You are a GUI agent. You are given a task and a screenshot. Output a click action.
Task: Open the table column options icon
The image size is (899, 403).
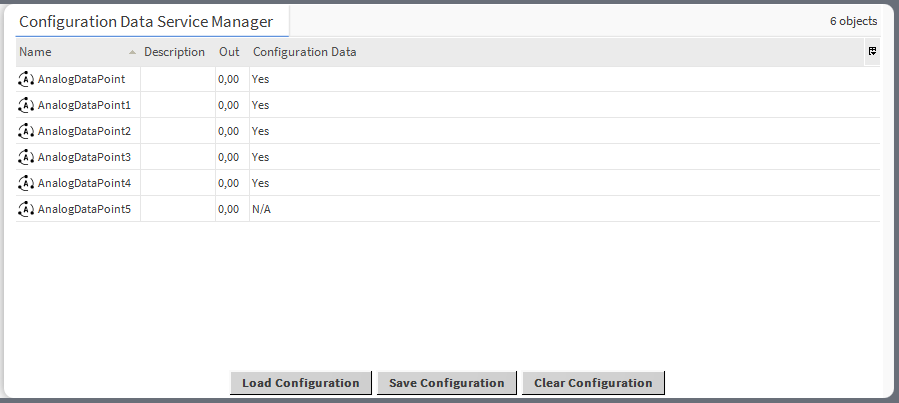click(x=872, y=51)
